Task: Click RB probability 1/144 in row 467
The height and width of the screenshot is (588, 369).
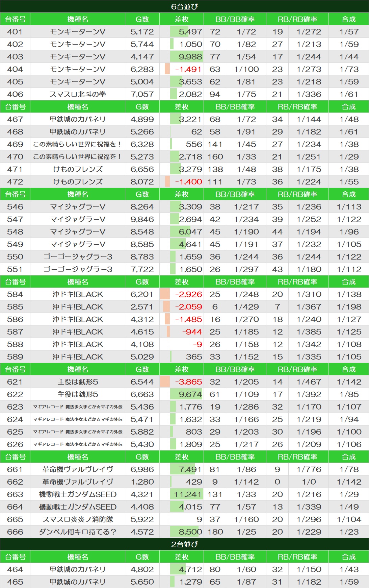Action: (x=309, y=119)
